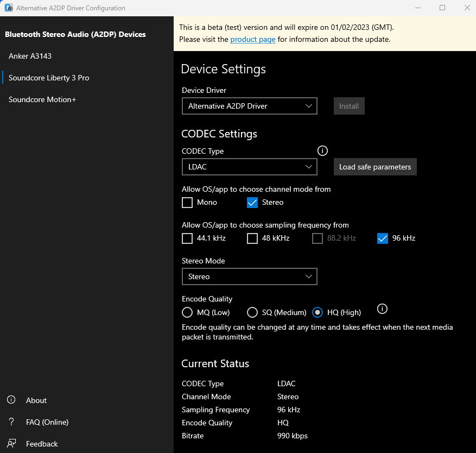Click the FAQ question mark icon

11,422
